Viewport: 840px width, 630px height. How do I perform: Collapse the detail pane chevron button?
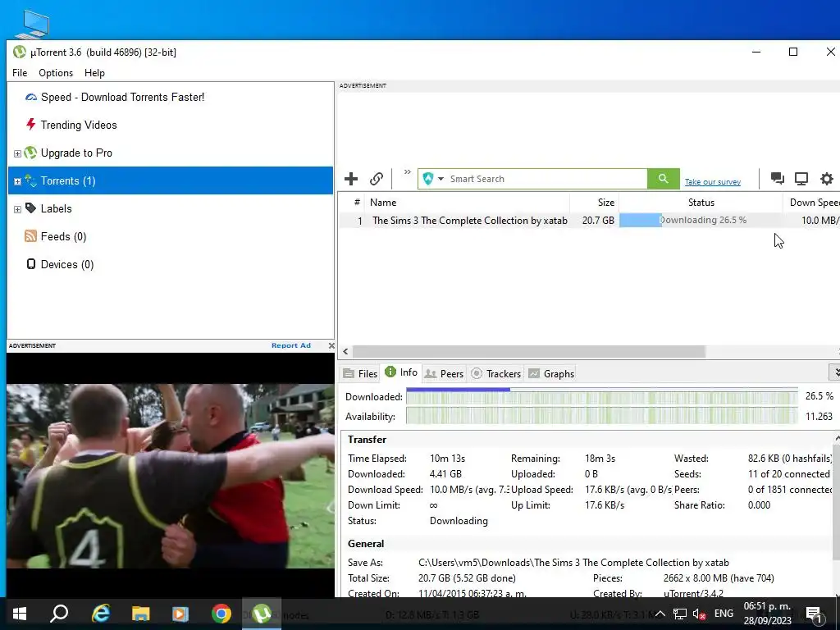point(835,372)
